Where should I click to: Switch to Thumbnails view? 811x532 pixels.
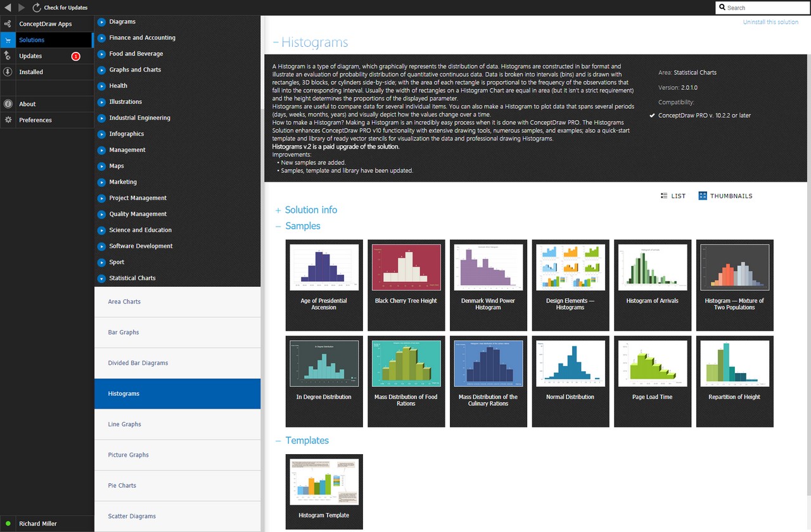point(725,196)
